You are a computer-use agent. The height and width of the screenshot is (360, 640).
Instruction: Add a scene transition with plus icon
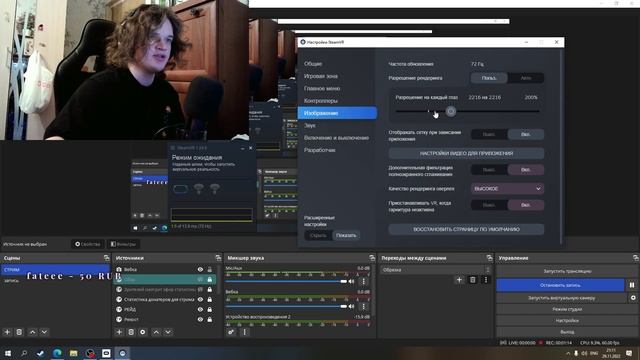[459, 280]
